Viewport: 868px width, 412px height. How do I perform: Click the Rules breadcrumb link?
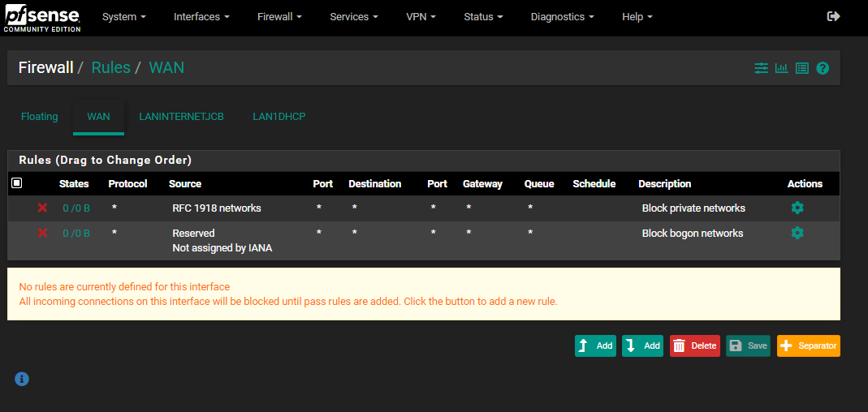[x=110, y=67]
